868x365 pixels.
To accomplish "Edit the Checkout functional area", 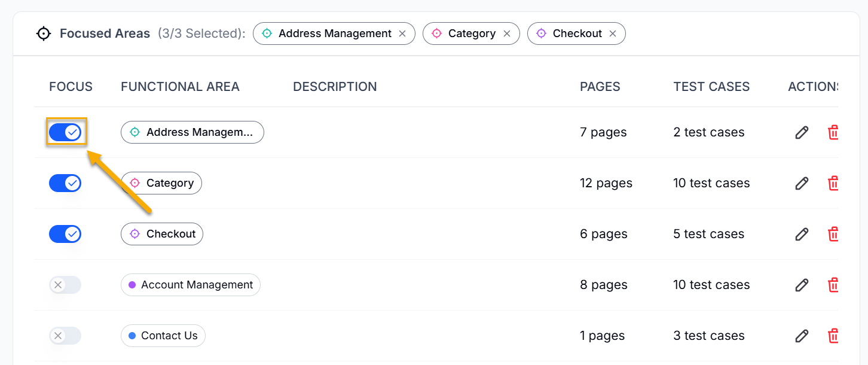I will point(802,234).
